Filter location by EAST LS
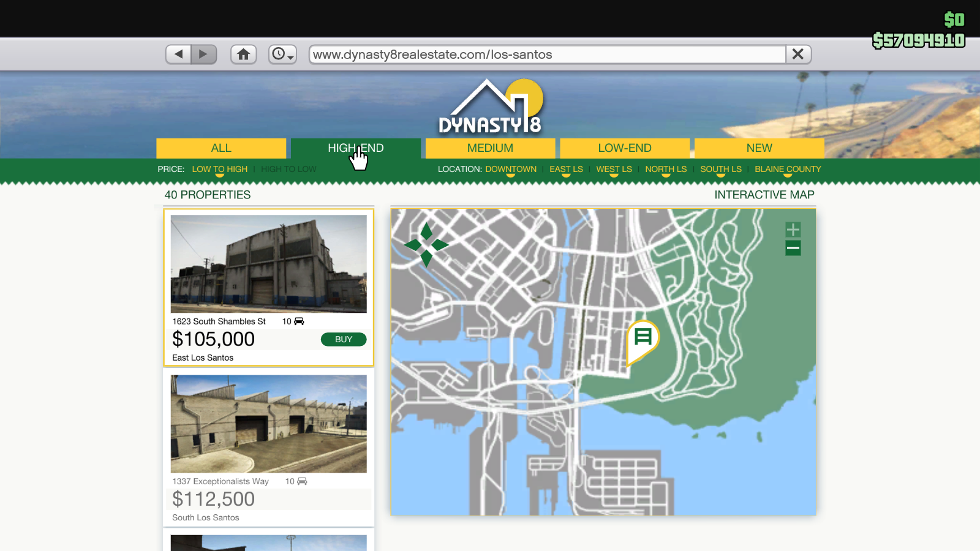This screenshot has width=980, height=551. click(566, 170)
